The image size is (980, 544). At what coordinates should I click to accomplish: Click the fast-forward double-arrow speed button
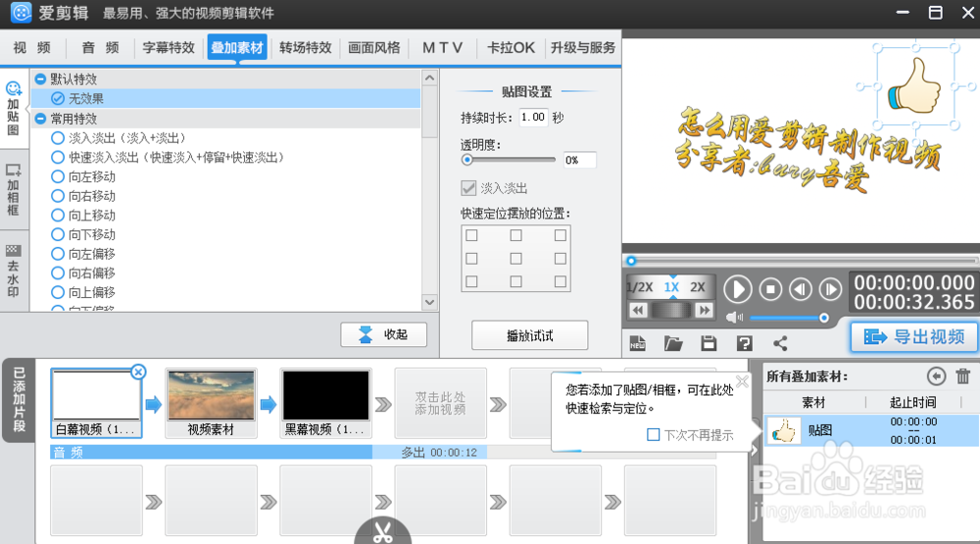pyautogui.click(x=705, y=310)
